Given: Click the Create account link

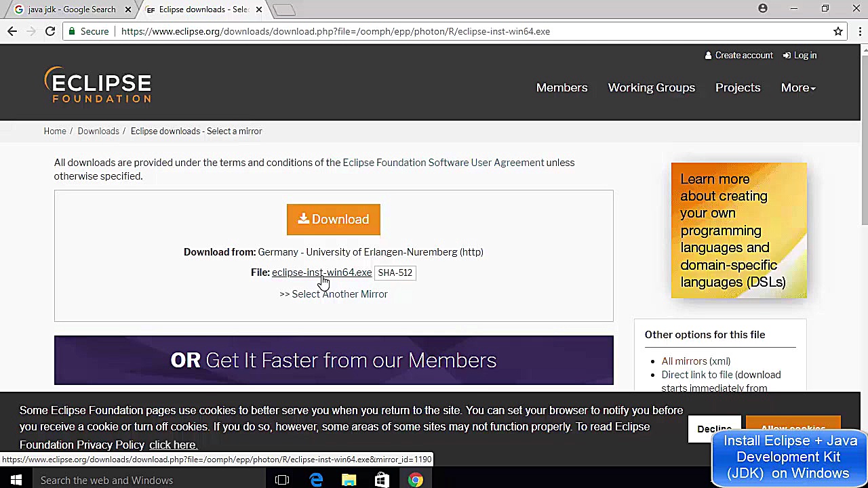Looking at the screenshot, I should [x=738, y=56].
